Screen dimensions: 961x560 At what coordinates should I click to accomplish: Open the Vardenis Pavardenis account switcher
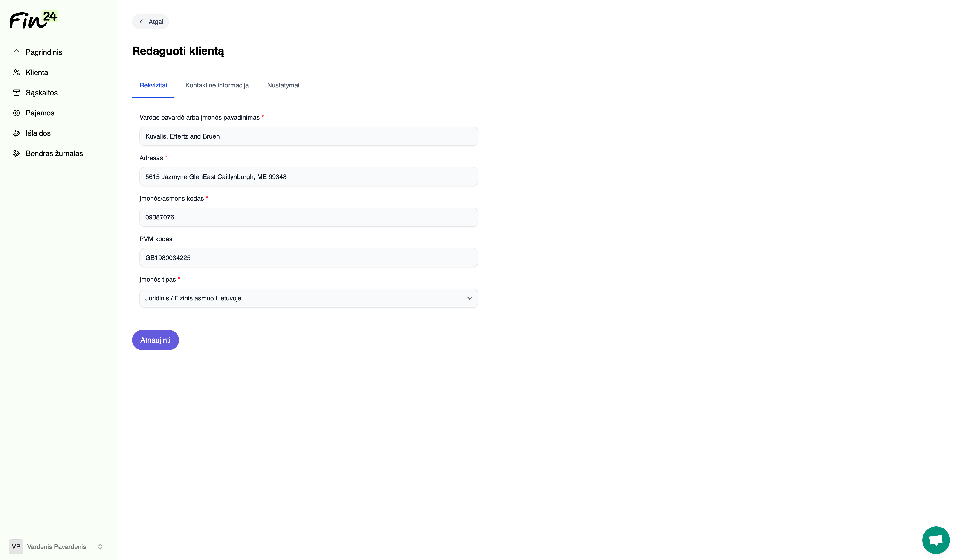[100, 546]
